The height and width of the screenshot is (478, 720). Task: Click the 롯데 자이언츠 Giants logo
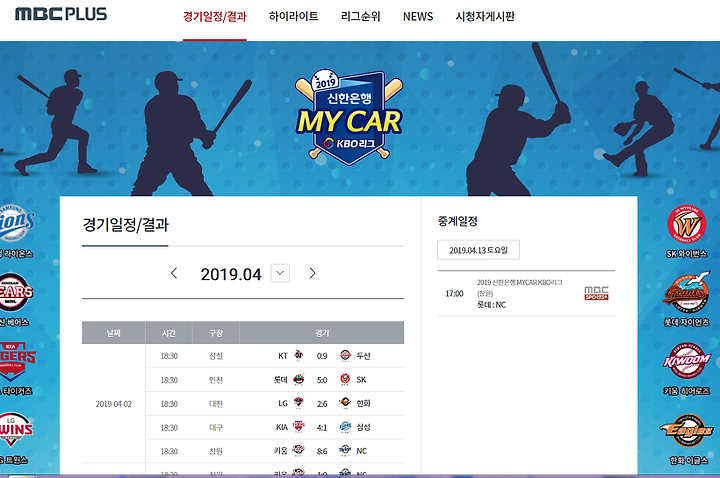pyautogui.click(x=686, y=293)
